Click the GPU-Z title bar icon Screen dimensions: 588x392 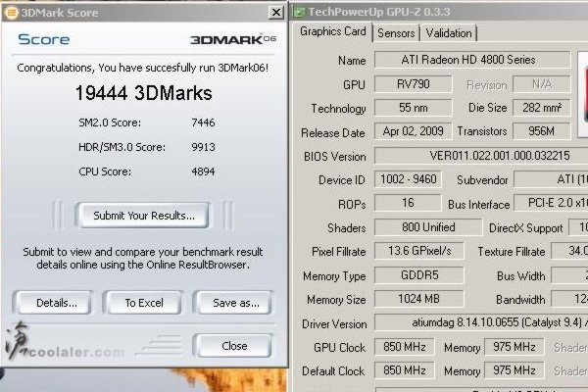(299, 12)
